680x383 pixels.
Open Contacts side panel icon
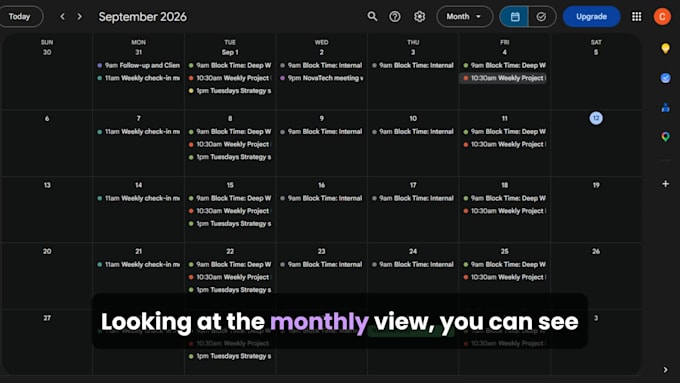665,108
